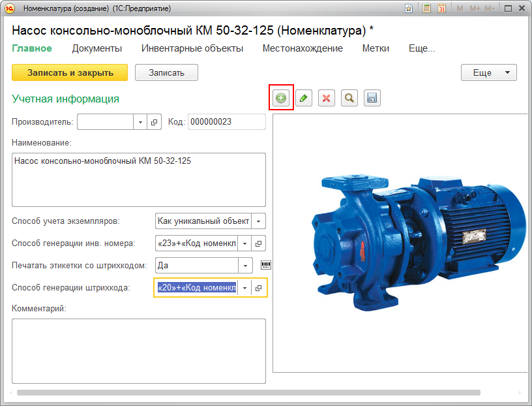Open the Местонахождение tab
Screen dimensions: 532x406
(303, 48)
